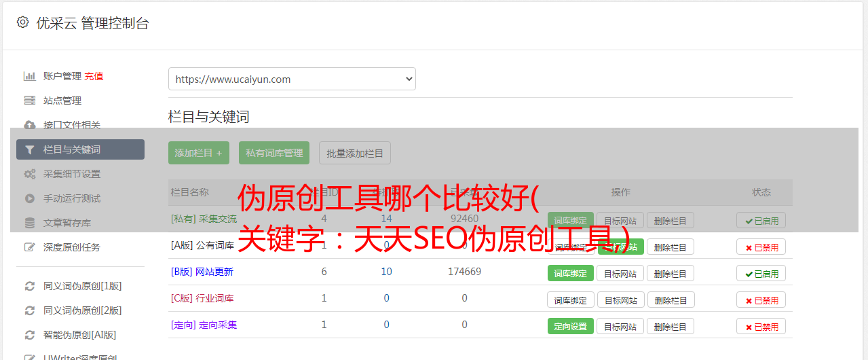Image resolution: width=868 pixels, height=360 pixels.
Task: Click 词库绑定 in the 行业词库 row
Action: pos(571,300)
